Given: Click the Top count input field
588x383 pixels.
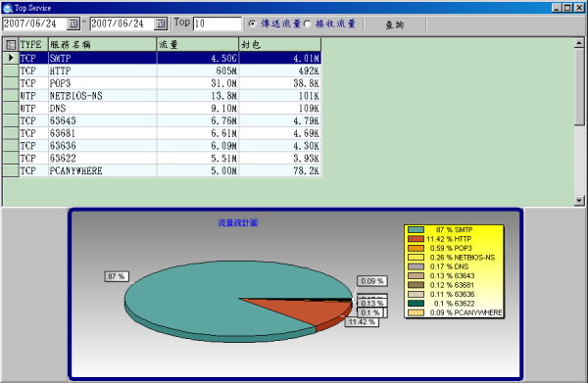Looking at the screenshot, I should click(x=218, y=24).
